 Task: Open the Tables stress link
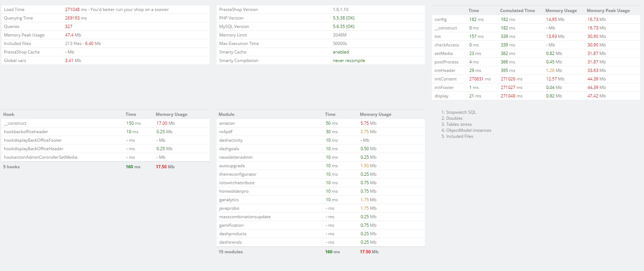coord(459,124)
